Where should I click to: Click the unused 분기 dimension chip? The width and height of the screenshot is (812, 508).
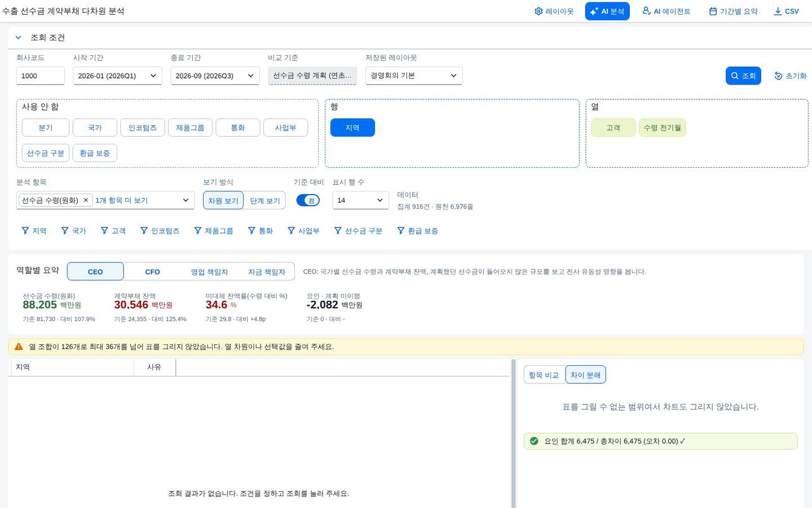[x=46, y=128]
